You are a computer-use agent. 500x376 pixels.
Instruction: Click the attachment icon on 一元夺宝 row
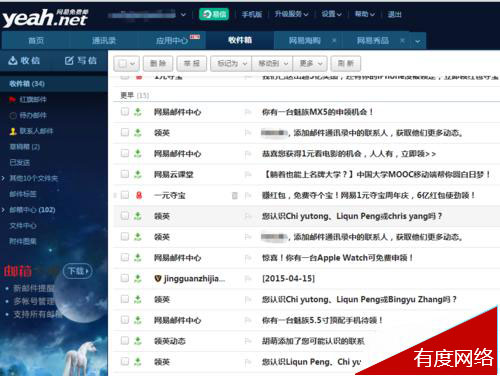(235, 195)
